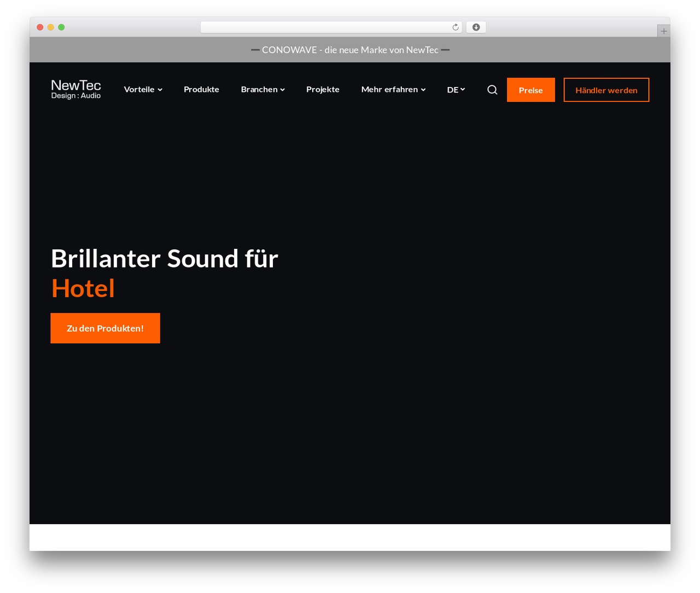Click the Zu den Produkten! button
The width and height of the screenshot is (700, 593).
coord(105,328)
